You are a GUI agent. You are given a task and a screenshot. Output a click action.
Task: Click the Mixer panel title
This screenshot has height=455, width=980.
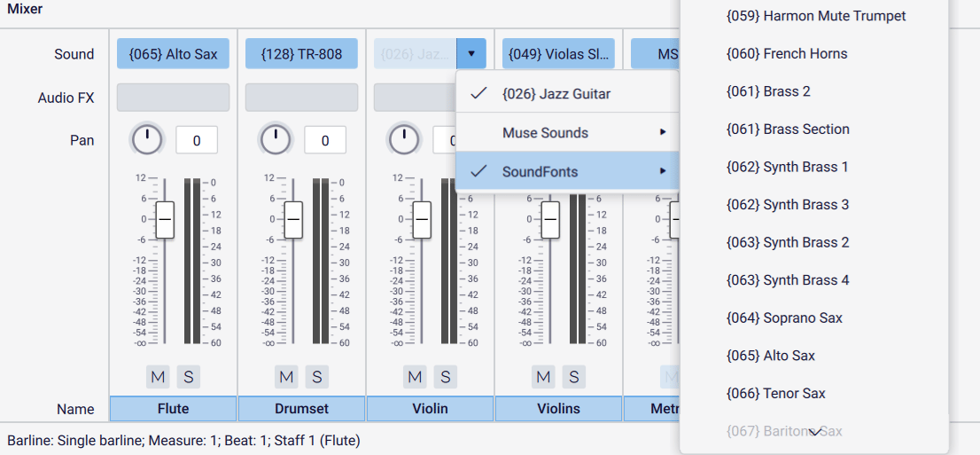coord(25,10)
